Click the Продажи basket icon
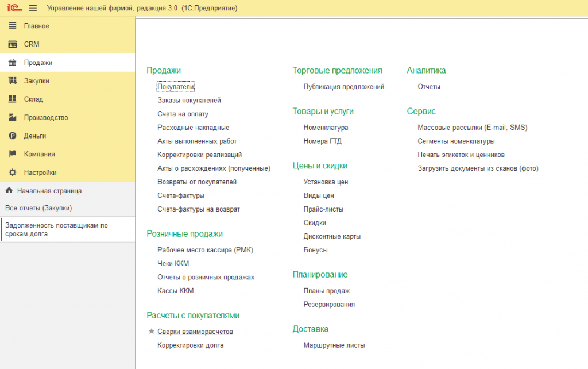588x369 pixels. coord(13,62)
